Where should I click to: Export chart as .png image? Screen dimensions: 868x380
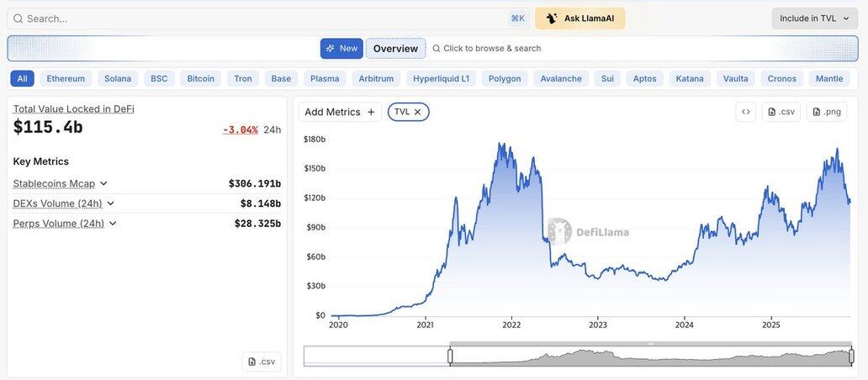pyautogui.click(x=826, y=112)
